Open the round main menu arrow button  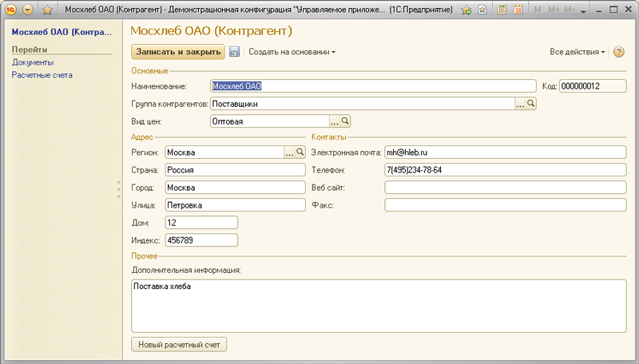click(x=28, y=10)
